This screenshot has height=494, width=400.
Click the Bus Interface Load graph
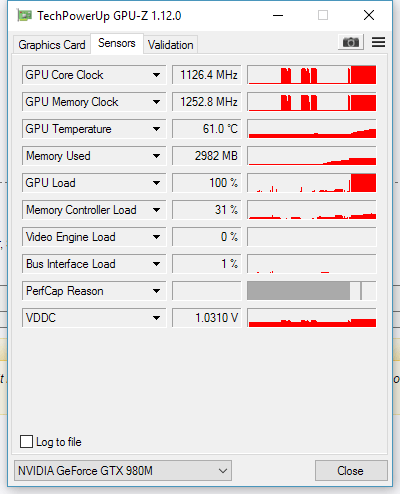312,264
